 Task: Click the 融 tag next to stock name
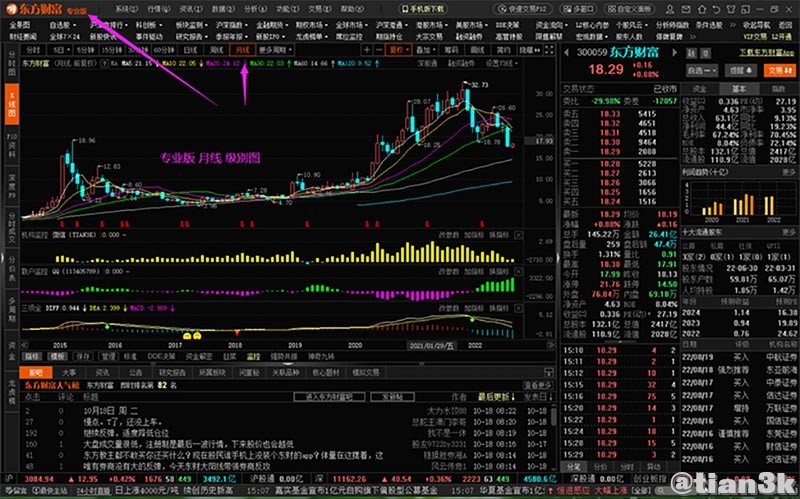point(691,54)
